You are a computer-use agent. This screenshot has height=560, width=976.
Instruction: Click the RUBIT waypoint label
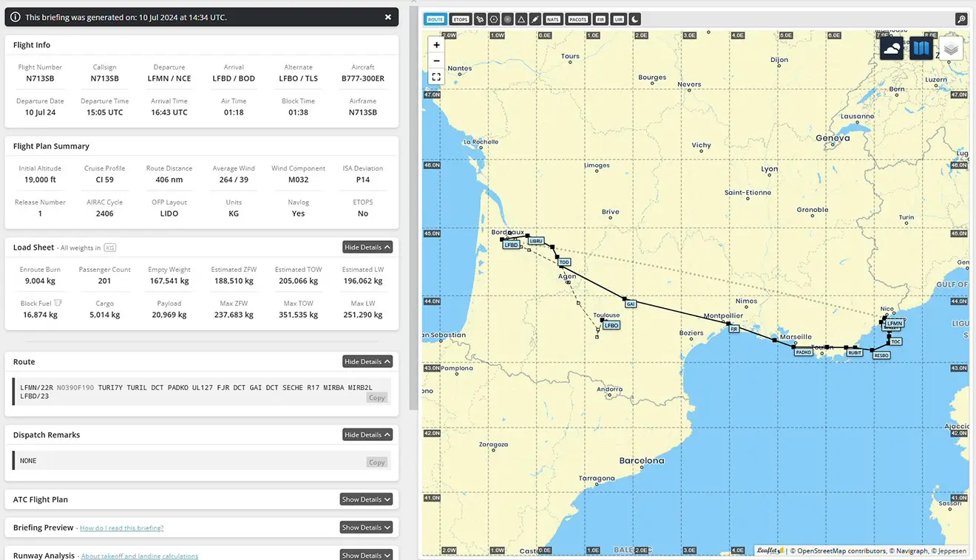click(855, 353)
